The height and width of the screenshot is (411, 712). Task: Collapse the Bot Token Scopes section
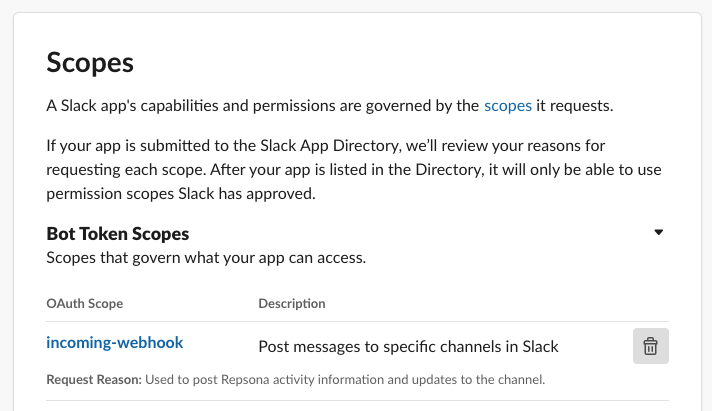click(x=658, y=232)
